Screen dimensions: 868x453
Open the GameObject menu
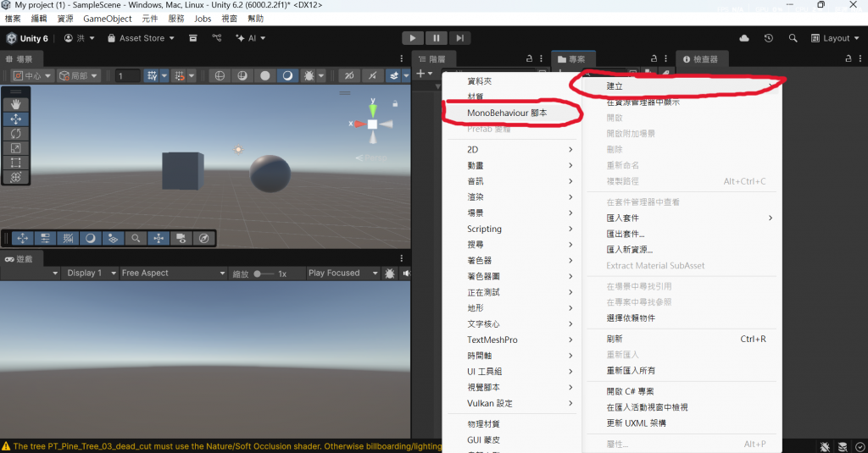(x=108, y=19)
